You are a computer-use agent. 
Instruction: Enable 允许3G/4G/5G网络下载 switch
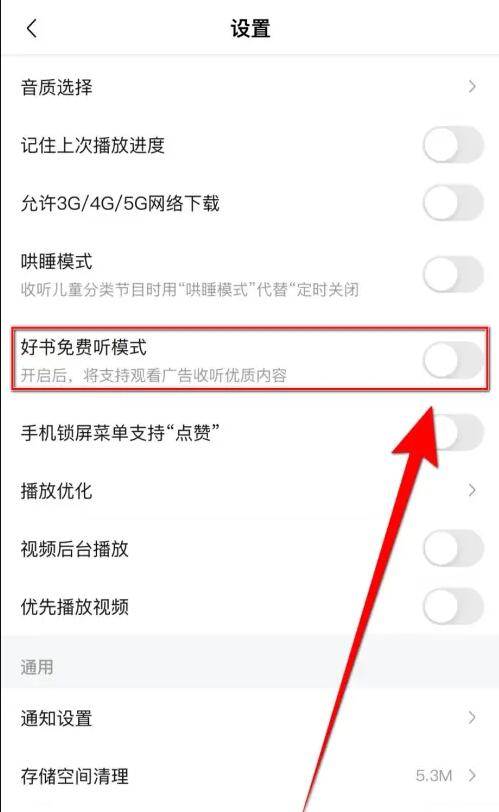coord(453,202)
